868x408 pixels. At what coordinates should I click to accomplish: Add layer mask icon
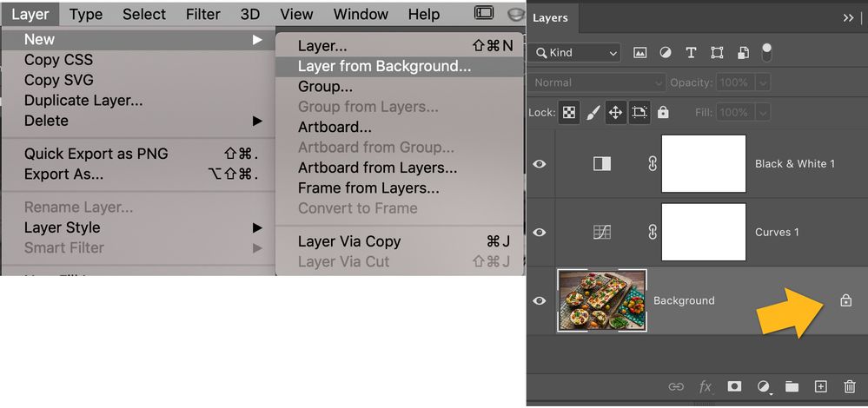pos(734,386)
